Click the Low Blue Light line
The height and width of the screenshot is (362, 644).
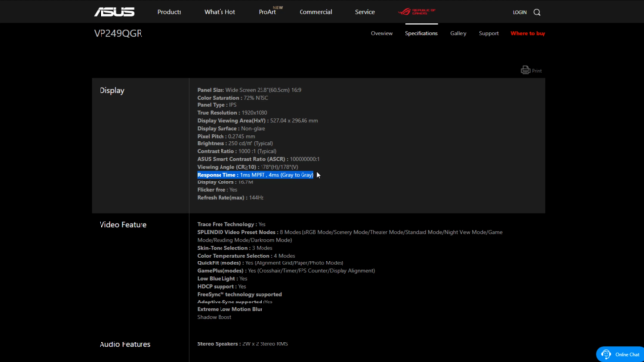click(221, 279)
